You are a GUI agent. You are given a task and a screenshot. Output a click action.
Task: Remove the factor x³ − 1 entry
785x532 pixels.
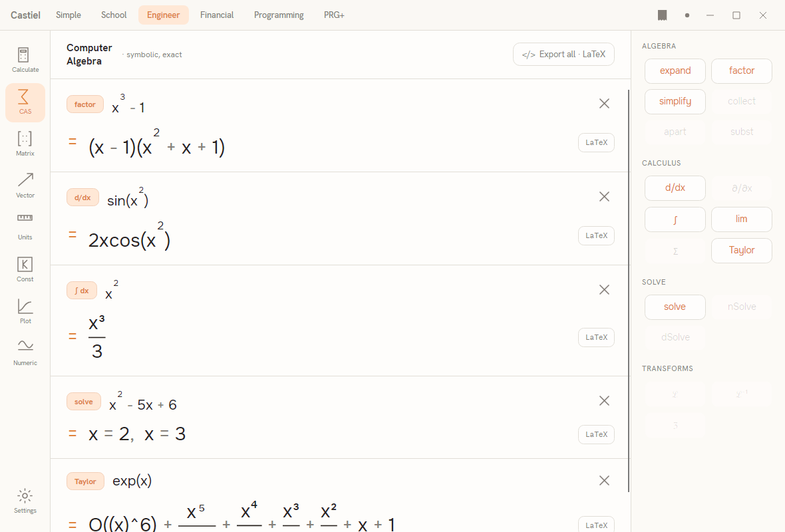coord(604,104)
